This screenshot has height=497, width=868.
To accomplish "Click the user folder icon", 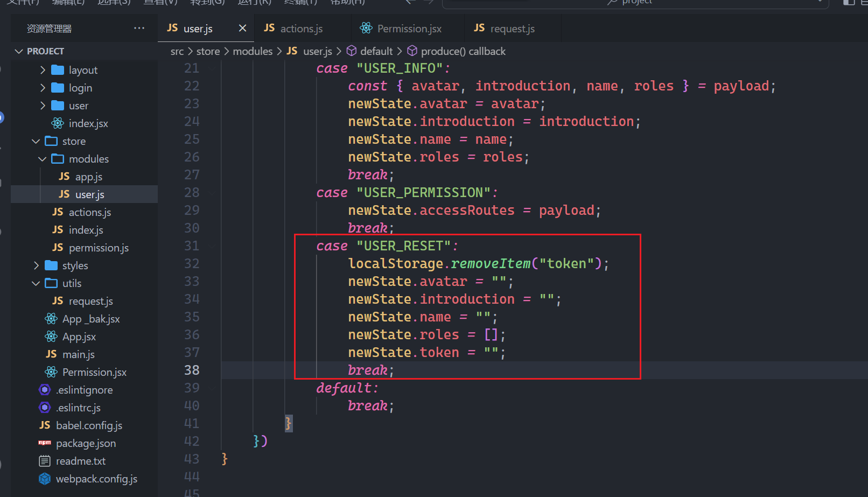I will pos(58,106).
